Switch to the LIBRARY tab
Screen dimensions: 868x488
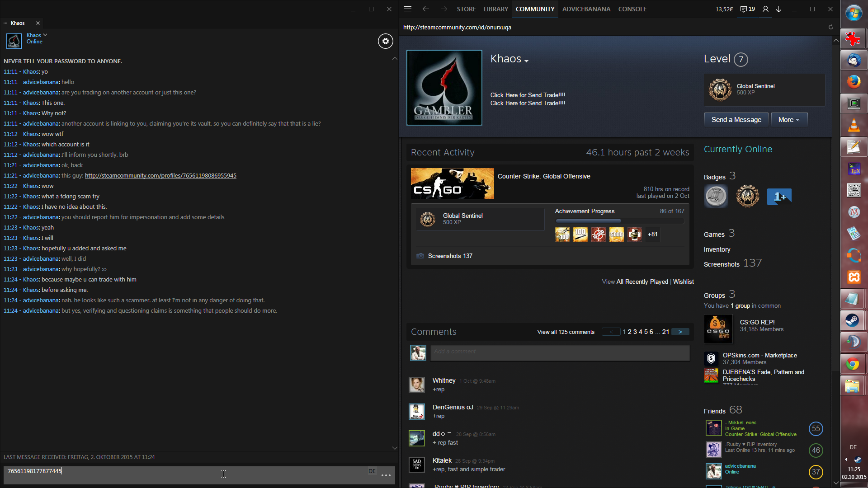click(x=495, y=9)
